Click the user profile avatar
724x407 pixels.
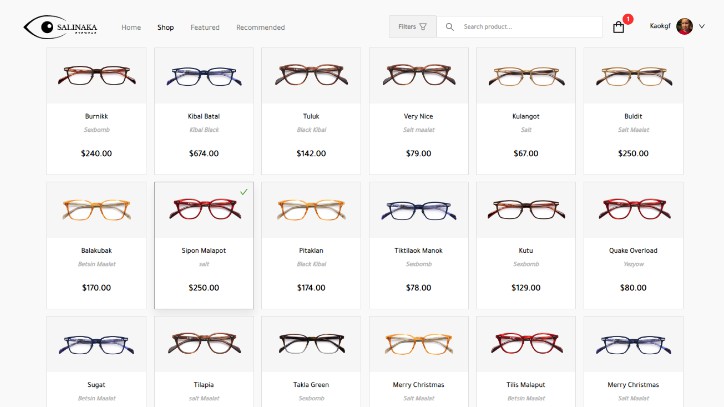[x=684, y=26]
